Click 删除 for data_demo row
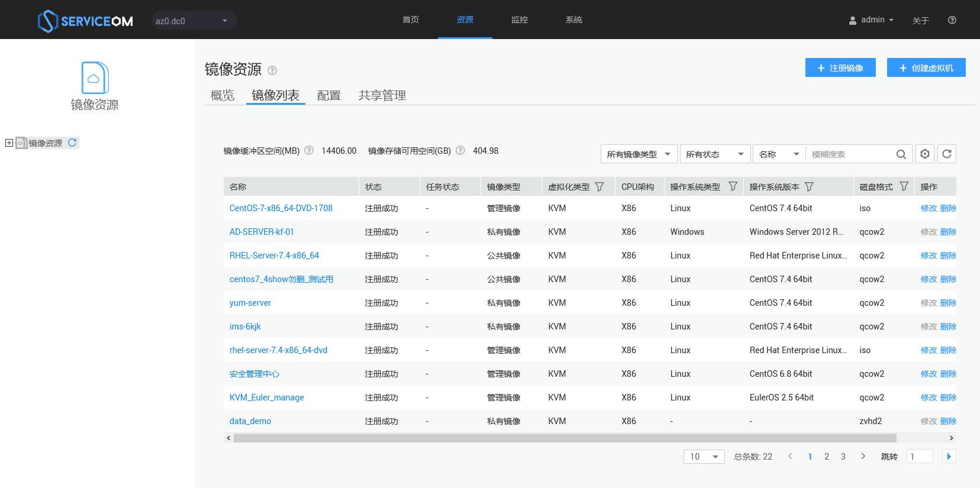Image resolution: width=980 pixels, height=488 pixels. (948, 421)
